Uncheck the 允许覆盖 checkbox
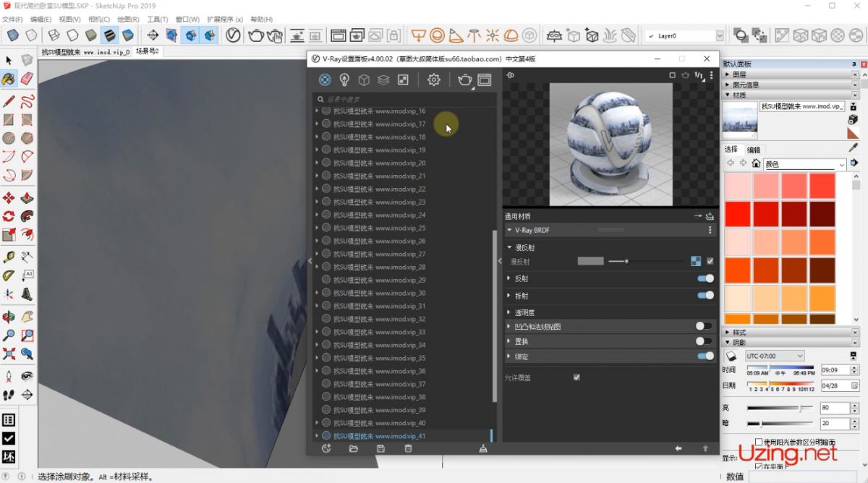This screenshot has height=483, width=868. pyautogui.click(x=576, y=377)
